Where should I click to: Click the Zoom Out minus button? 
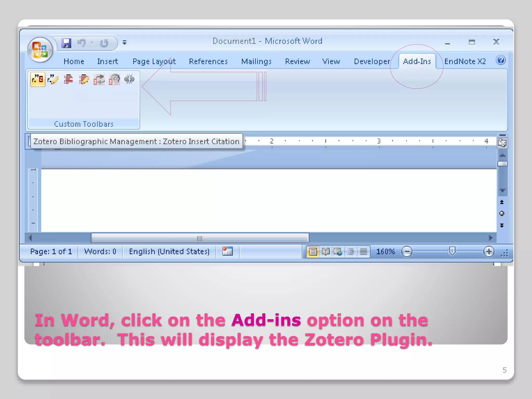[407, 251]
